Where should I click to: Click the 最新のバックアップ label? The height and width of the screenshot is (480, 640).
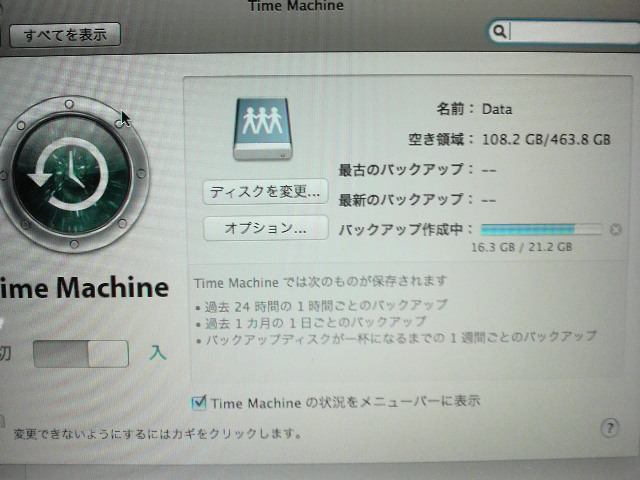tap(405, 200)
